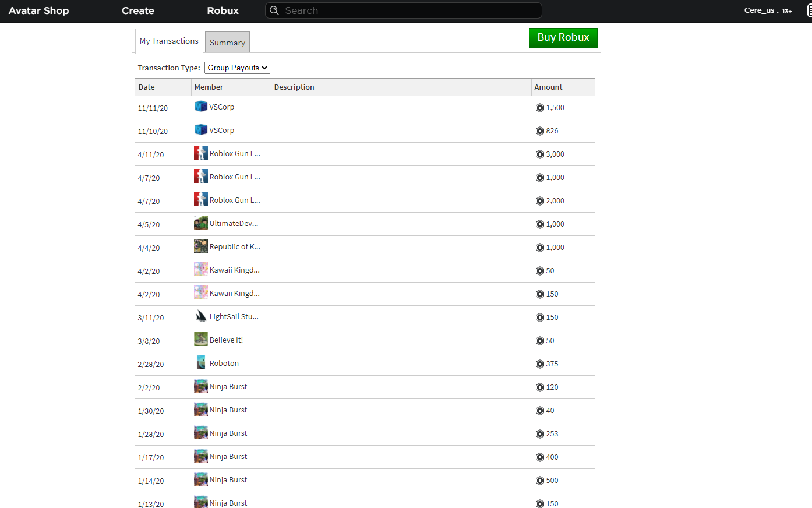Click into the Search input field
The height and width of the screenshot is (508, 812).
pos(403,10)
